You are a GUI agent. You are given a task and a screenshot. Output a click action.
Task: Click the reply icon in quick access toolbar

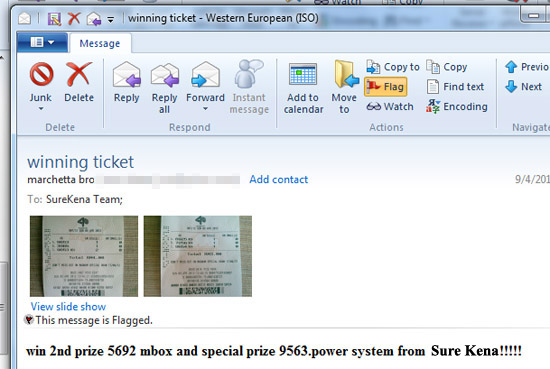pos(94,19)
